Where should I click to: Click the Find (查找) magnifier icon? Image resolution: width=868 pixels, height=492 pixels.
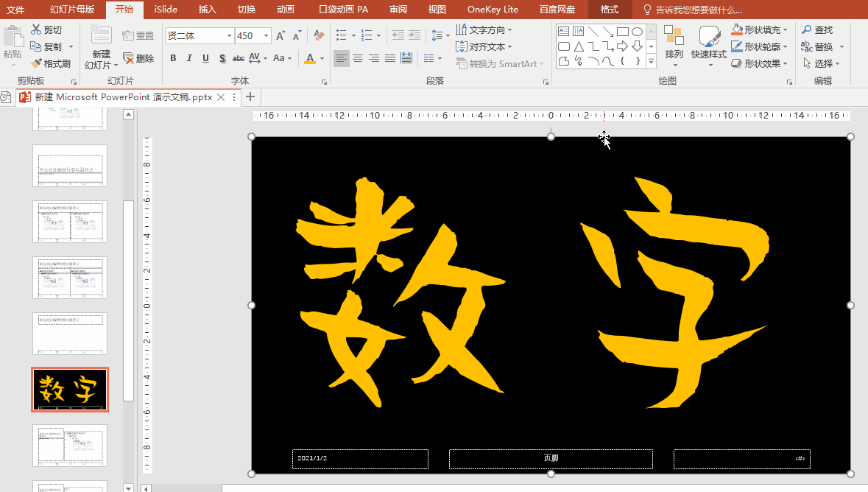pos(808,30)
